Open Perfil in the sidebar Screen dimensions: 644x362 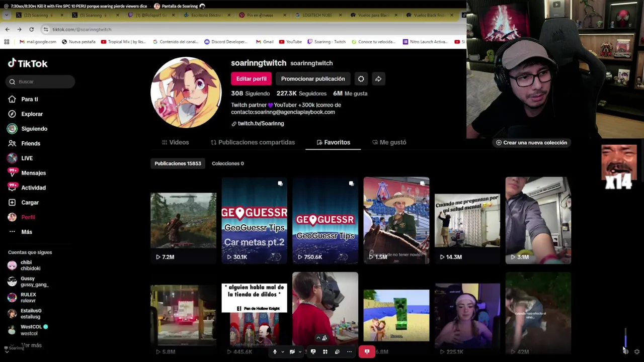click(x=22, y=217)
